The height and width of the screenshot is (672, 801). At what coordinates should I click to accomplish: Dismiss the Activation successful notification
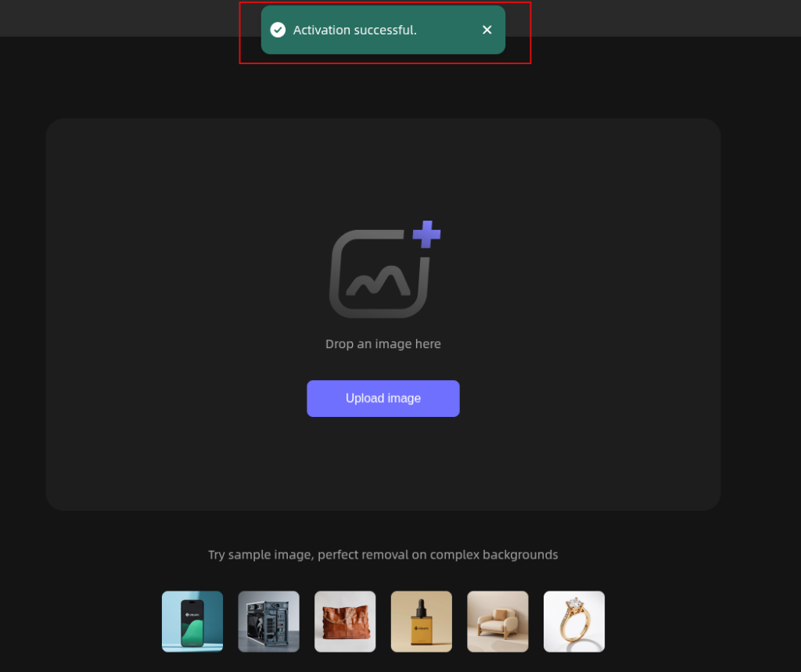[487, 31]
